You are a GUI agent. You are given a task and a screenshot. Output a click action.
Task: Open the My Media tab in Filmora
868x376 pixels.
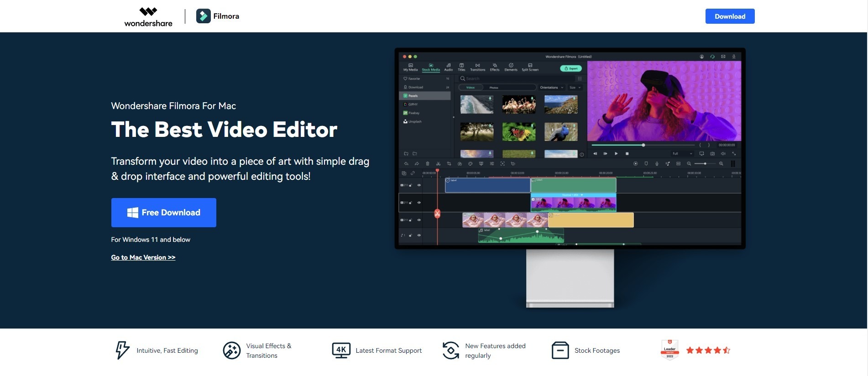coord(410,67)
